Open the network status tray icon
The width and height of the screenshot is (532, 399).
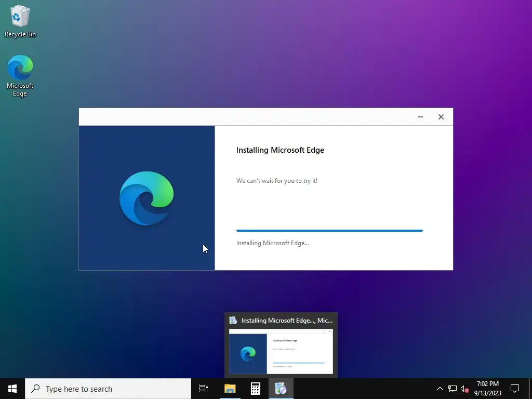pyautogui.click(x=453, y=389)
